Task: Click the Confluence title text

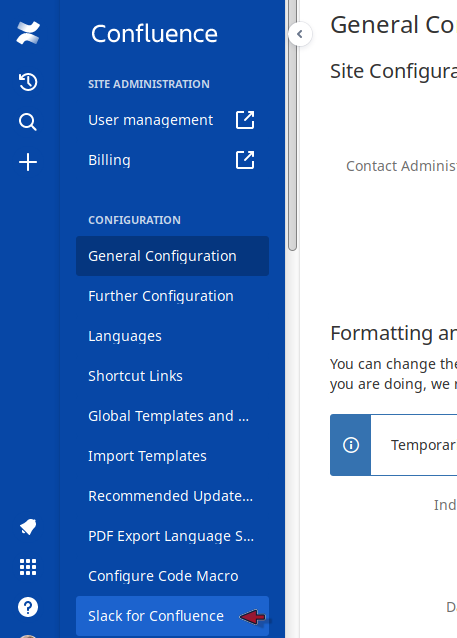Action: 154,33
